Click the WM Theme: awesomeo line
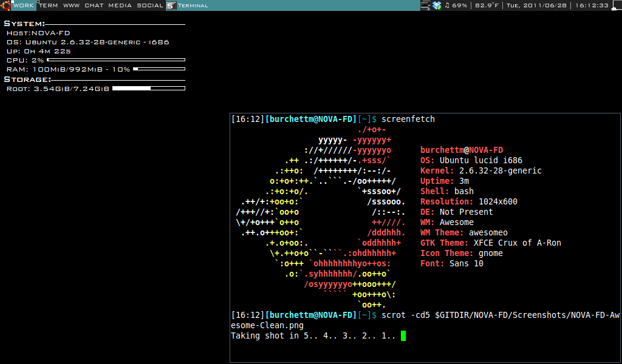Screen dimensions: 622x364 (x=464, y=232)
